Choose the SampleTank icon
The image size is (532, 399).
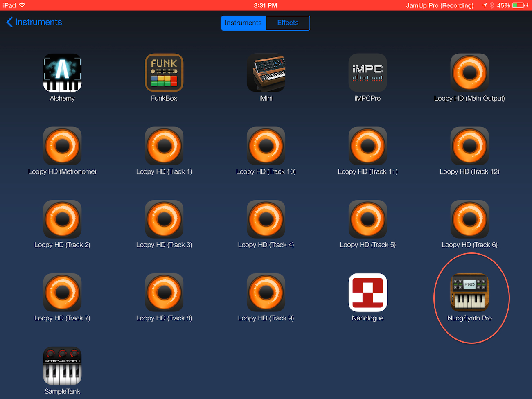(62, 366)
